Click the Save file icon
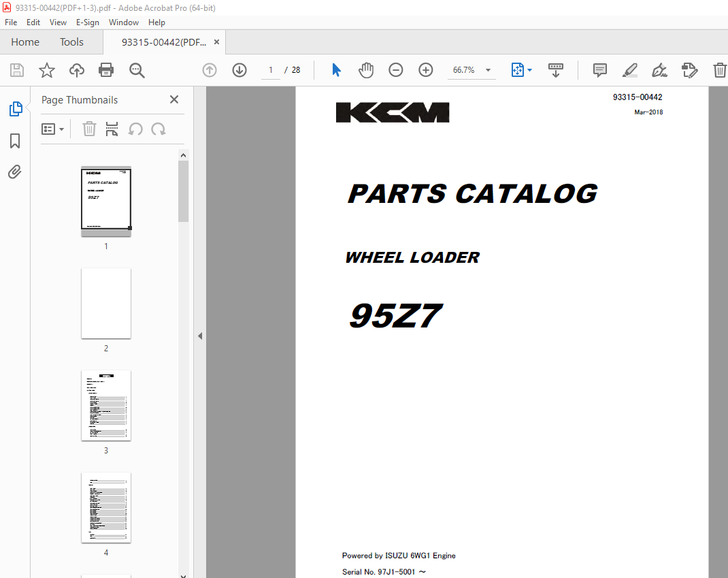Screen dimensions: 728x578 tap(17, 70)
